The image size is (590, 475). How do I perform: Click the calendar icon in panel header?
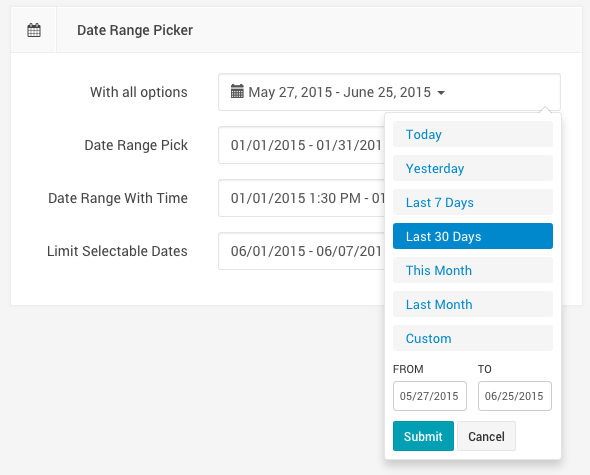coord(34,30)
